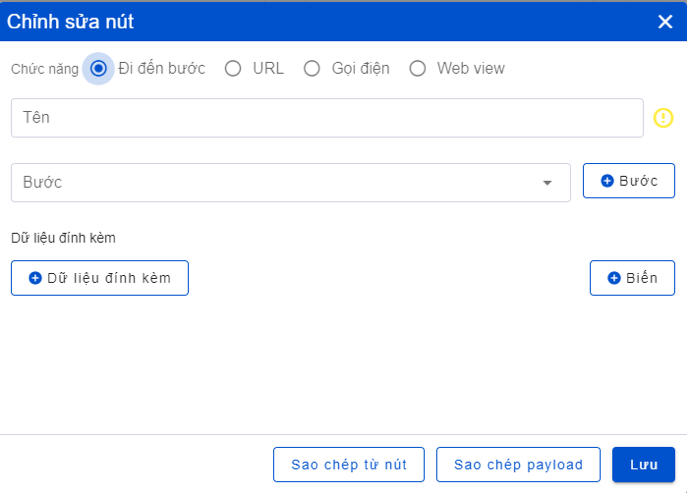The height and width of the screenshot is (493, 687).
Task: Add a Biến variable
Action: (x=632, y=278)
